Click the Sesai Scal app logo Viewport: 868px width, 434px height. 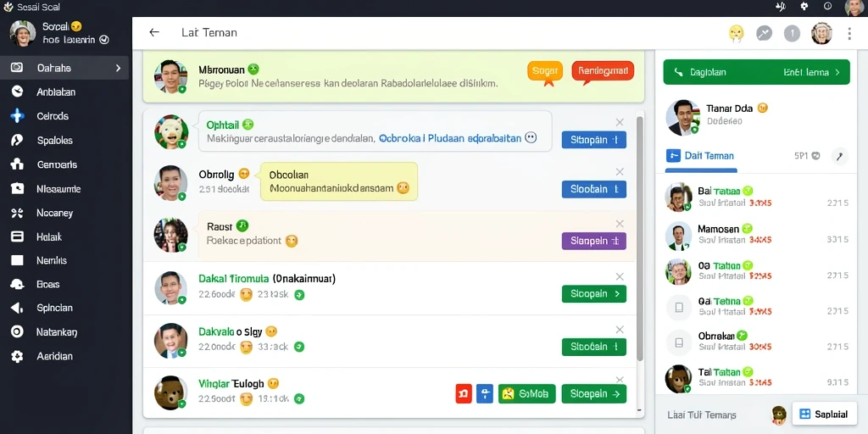pyautogui.click(x=8, y=7)
